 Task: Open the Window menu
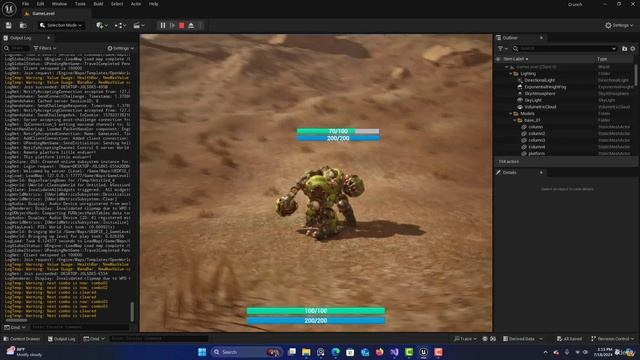coord(59,4)
